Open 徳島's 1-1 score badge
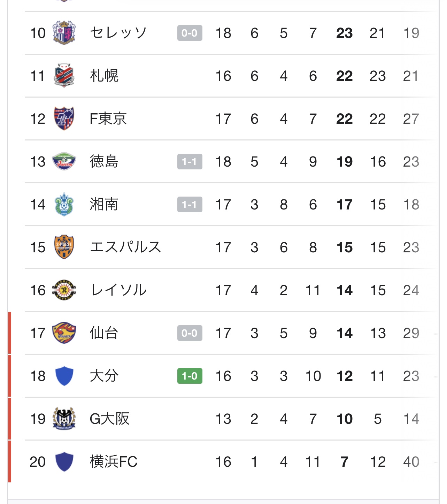 (x=190, y=161)
